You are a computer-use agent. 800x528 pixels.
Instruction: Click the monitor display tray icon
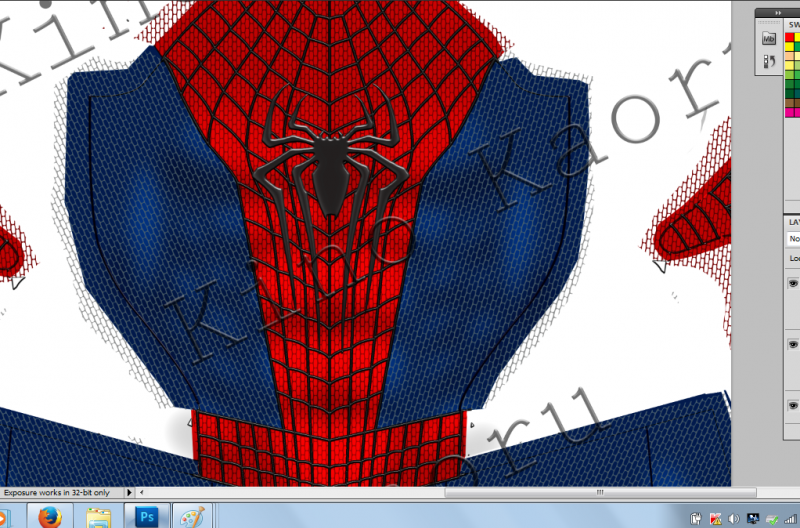pyautogui.click(x=753, y=519)
